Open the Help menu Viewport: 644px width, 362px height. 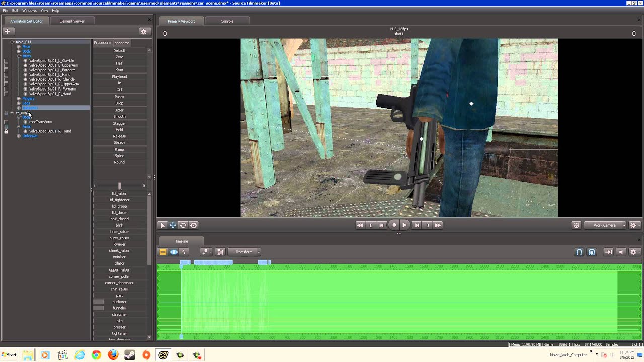pos(55,10)
